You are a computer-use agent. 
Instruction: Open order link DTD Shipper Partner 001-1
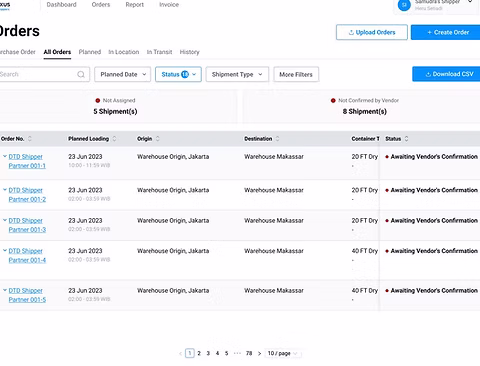(x=27, y=161)
